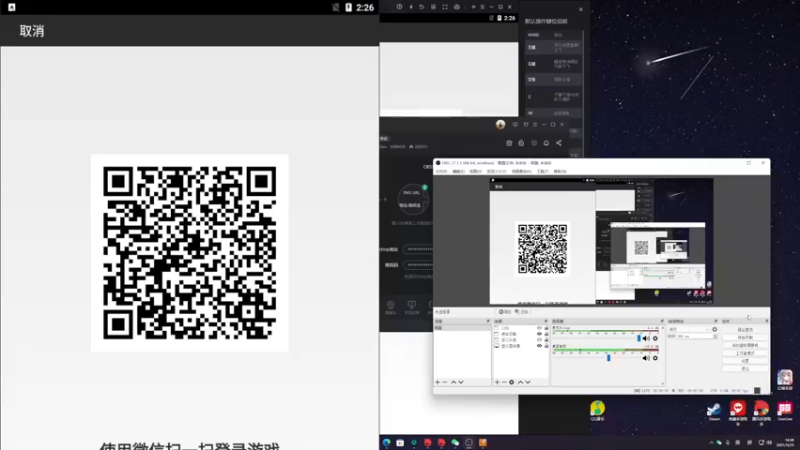Move source up arrow in Sources dock
This screenshot has height=450, width=800.
click(520, 382)
